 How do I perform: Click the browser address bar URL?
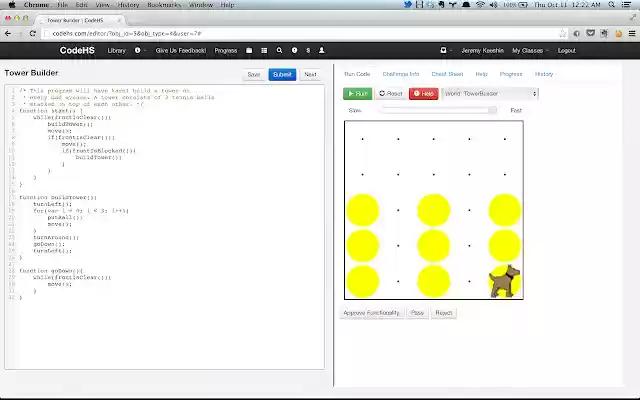127,33
